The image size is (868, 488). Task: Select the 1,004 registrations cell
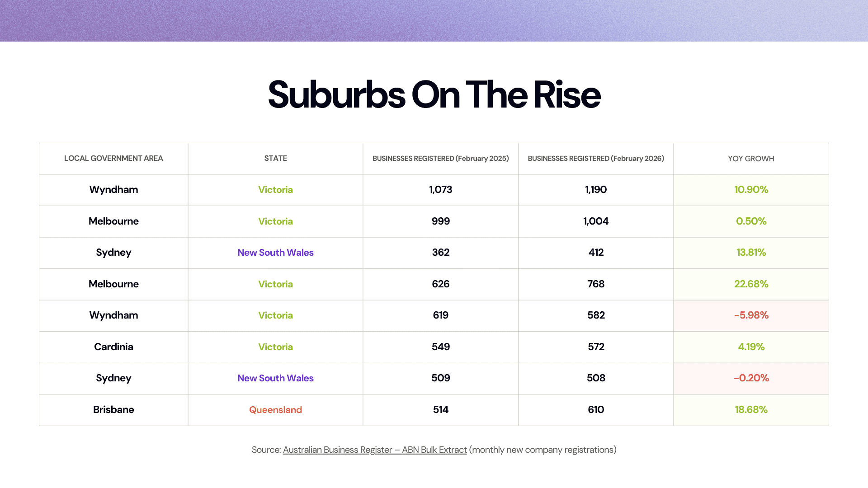click(596, 221)
